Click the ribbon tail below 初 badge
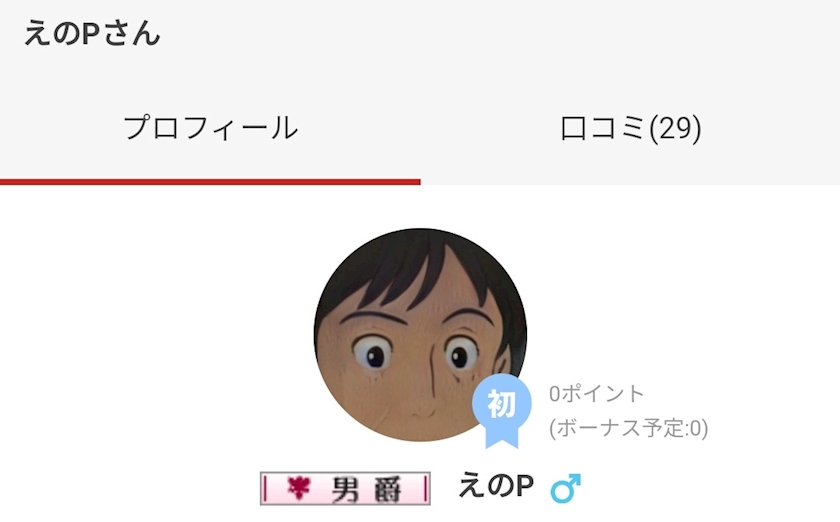 point(502,438)
